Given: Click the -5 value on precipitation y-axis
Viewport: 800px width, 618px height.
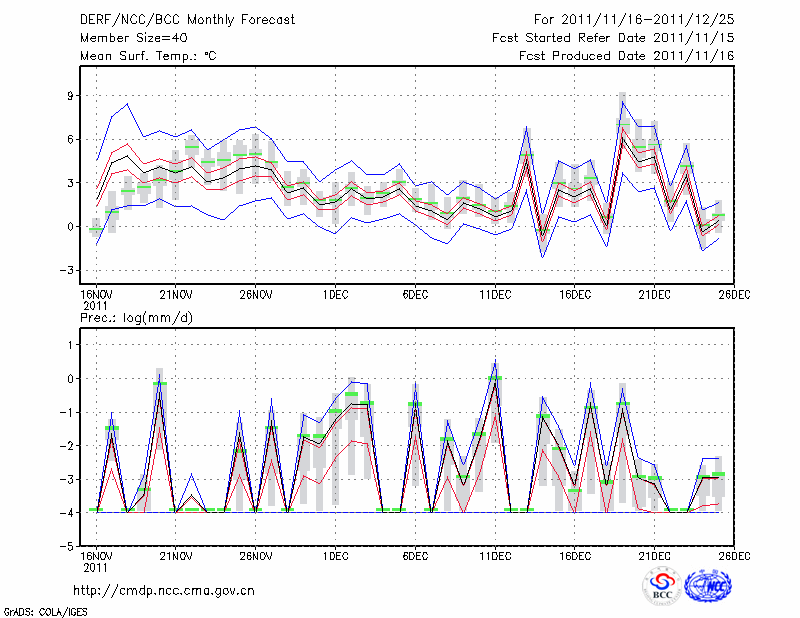Looking at the screenshot, I should click(x=69, y=547).
